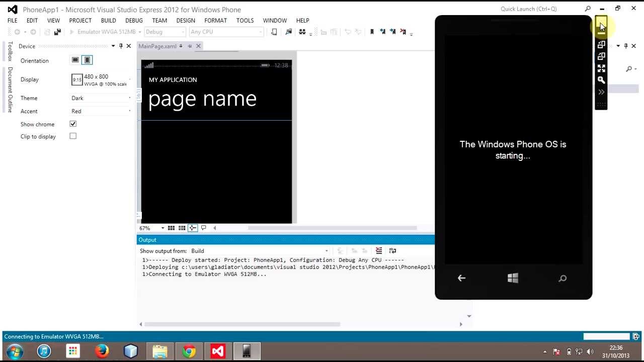Image resolution: width=644 pixels, height=362 pixels.
Task: Close the MainPage.xaml tab
Action: 198,46
